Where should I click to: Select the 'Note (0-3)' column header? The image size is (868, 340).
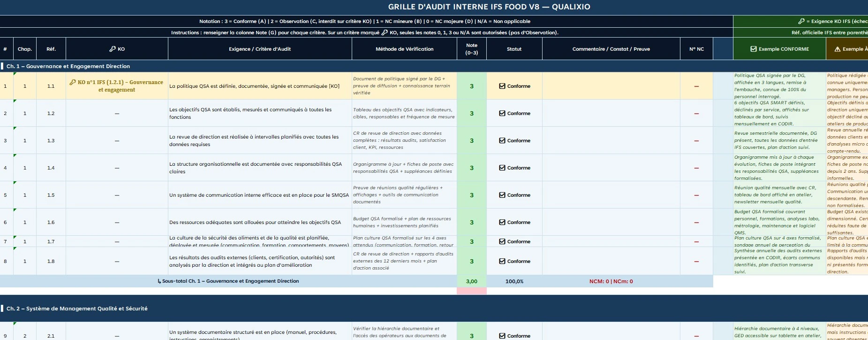click(x=472, y=49)
